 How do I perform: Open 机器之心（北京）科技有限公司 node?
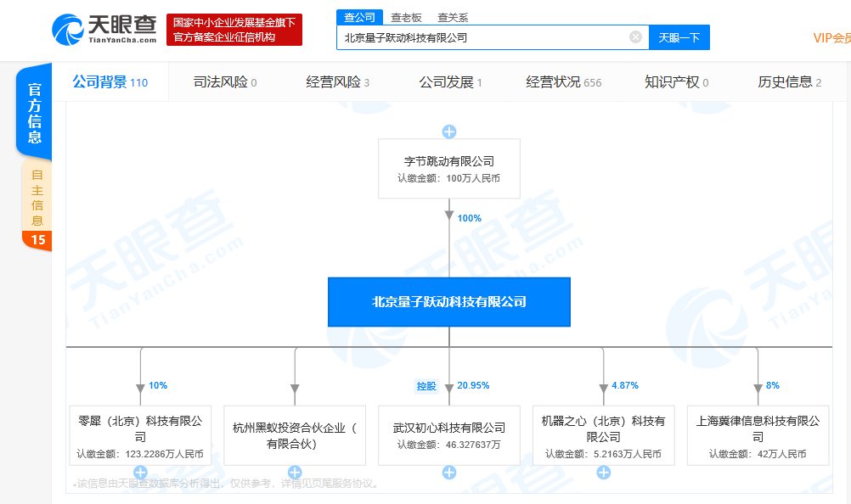(604, 435)
